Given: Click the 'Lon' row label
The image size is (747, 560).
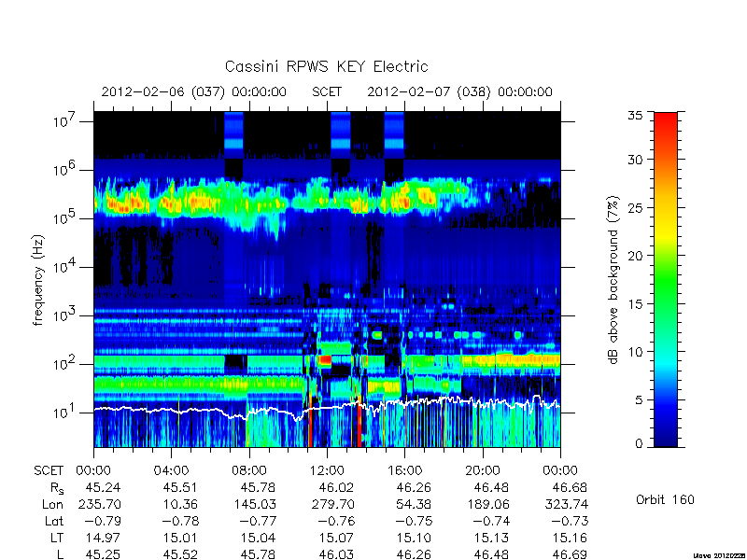Looking at the screenshot, I should pyautogui.click(x=53, y=504).
